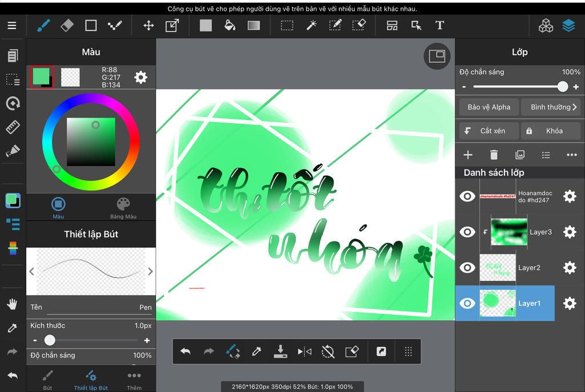Open the hamburger main menu
The image size is (585, 392).
point(12,25)
